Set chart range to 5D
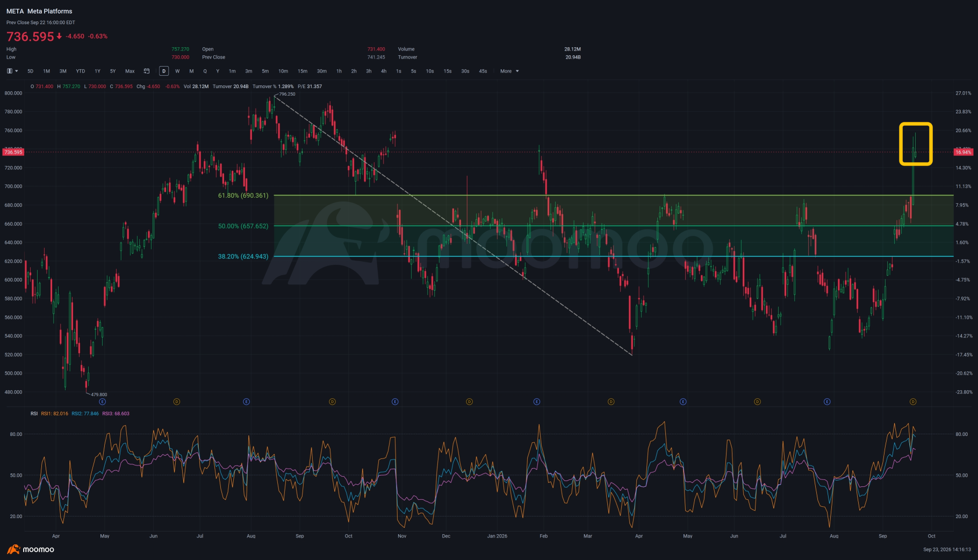Screen dimensions: 978x560 tap(30, 71)
